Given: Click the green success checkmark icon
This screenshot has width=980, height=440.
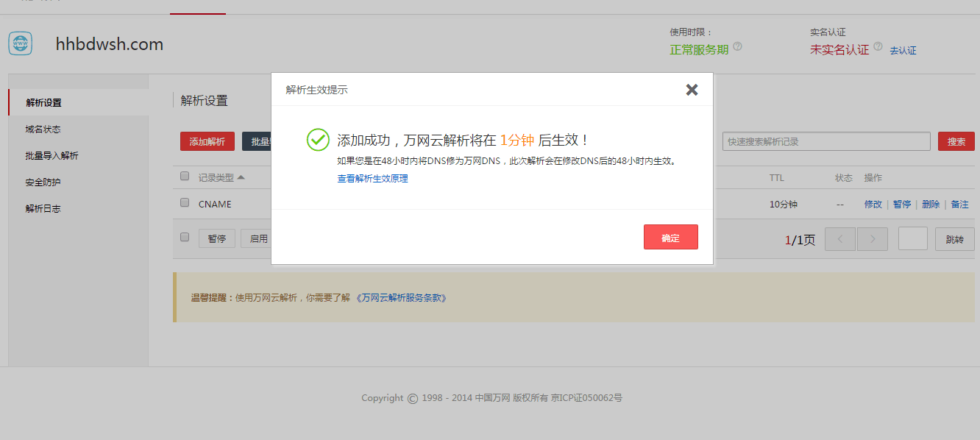Looking at the screenshot, I should [x=318, y=140].
